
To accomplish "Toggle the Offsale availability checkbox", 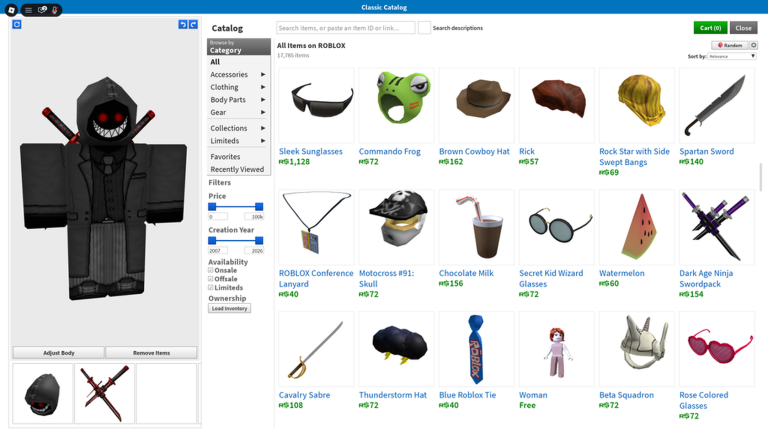I will tap(211, 279).
